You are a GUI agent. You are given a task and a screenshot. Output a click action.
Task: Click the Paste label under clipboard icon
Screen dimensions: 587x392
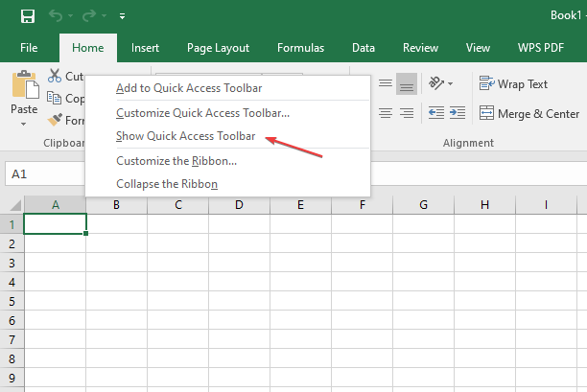pos(24,109)
